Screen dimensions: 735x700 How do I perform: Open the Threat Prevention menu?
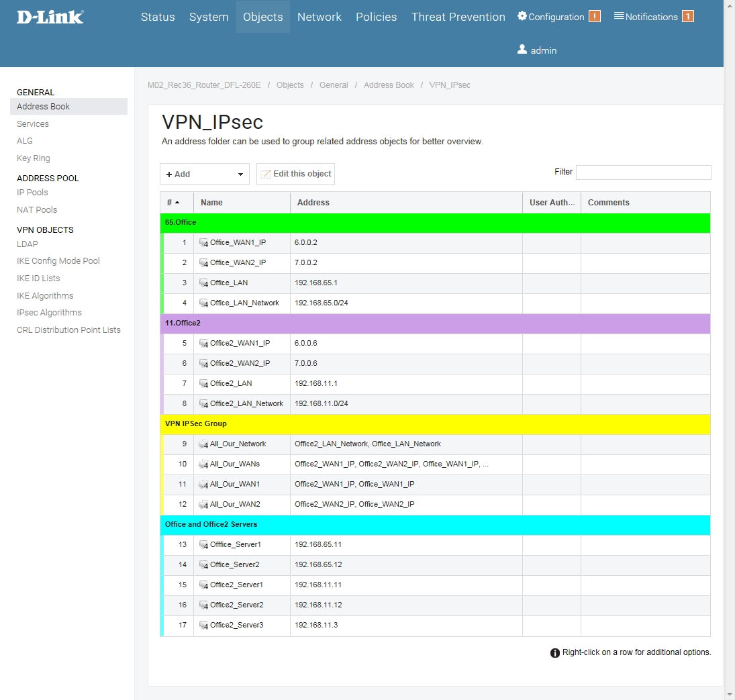(x=458, y=17)
